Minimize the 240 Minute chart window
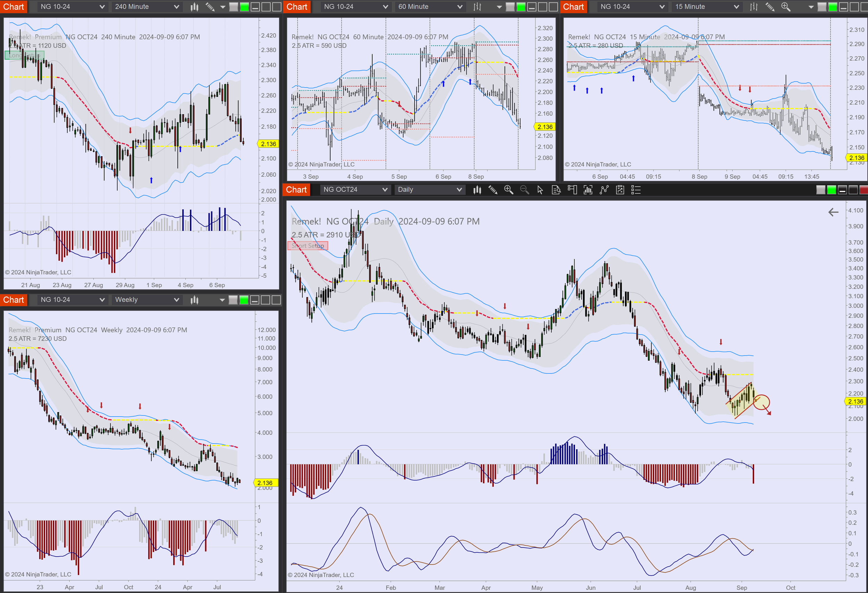The image size is (868, 593). tap(255, 7)
